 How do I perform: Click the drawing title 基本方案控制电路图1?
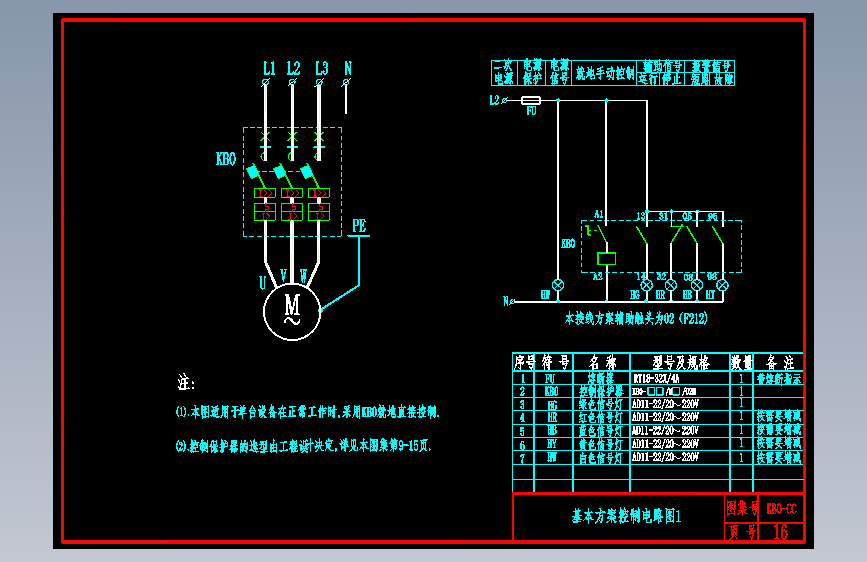point(626,516)
